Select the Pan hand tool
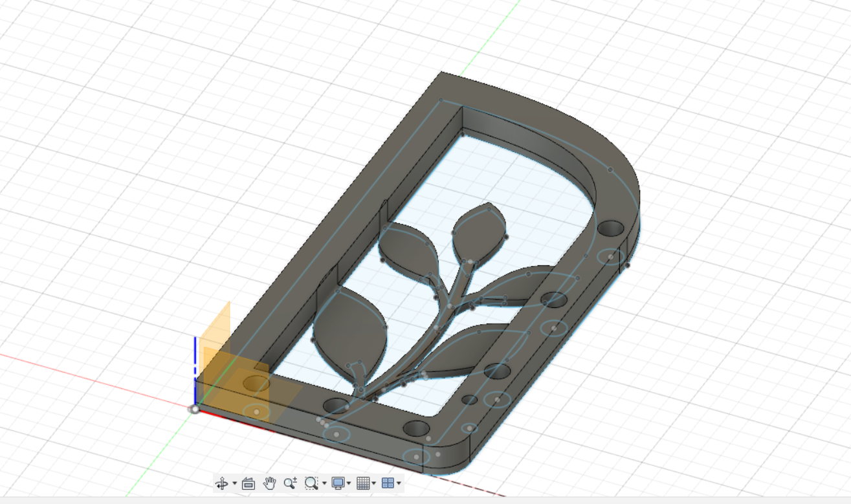The image size is (851, 504). (x=269, y=483)
